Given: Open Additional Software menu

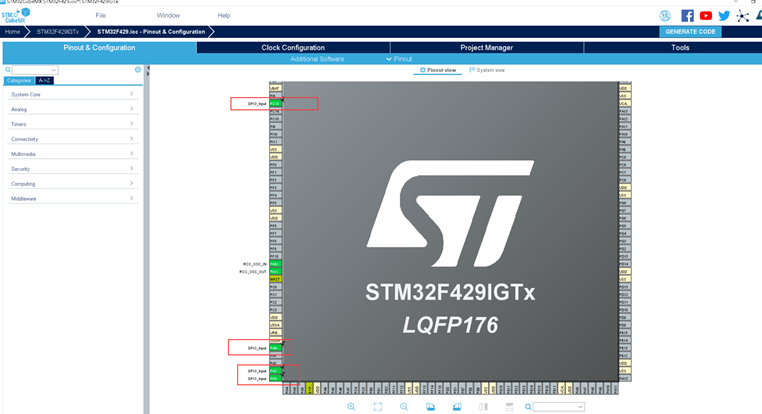Looking at the screenshot, I should tap(317, 59).
